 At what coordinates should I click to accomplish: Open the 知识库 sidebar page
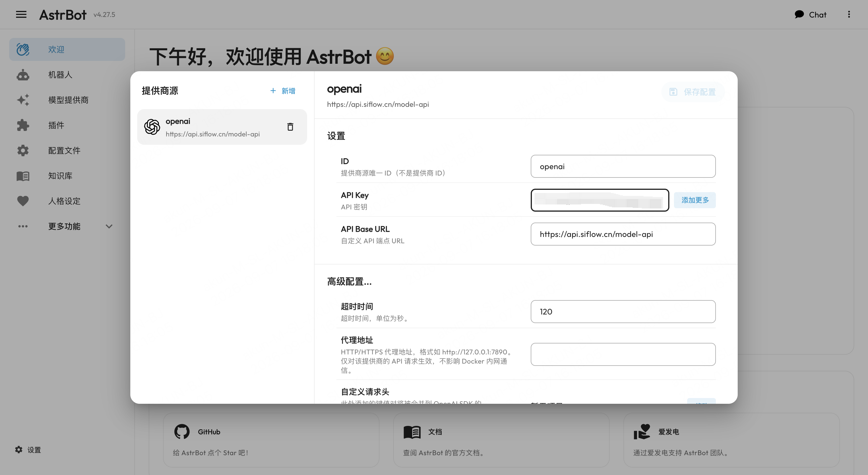(x=67, y=176)
